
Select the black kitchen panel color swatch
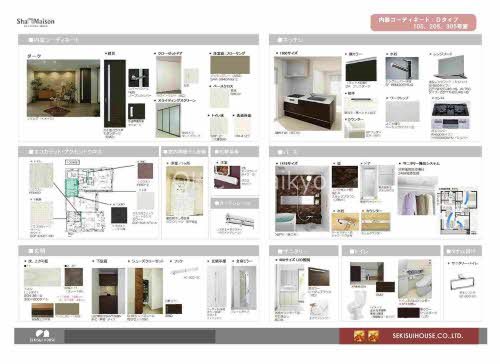tap(361, 70)
